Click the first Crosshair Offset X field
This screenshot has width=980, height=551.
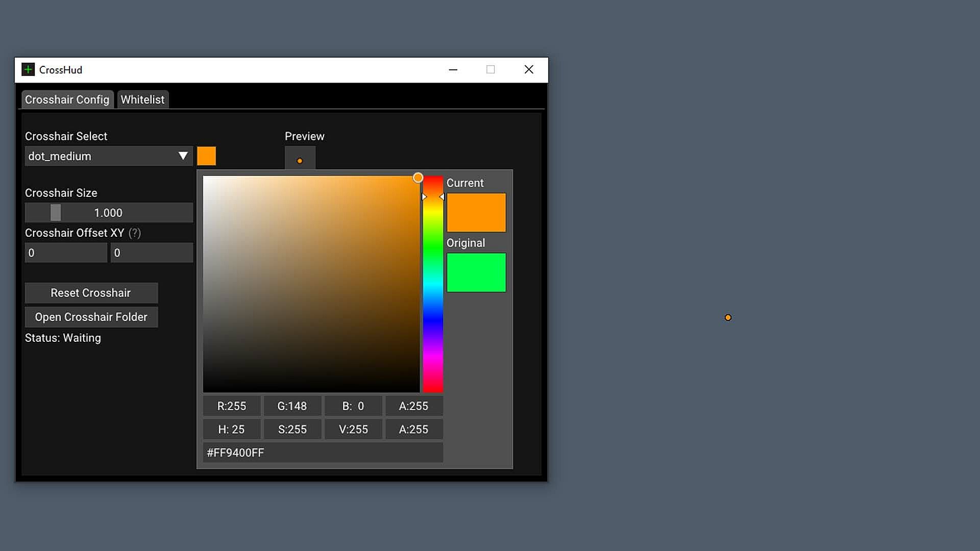point(66,253)
